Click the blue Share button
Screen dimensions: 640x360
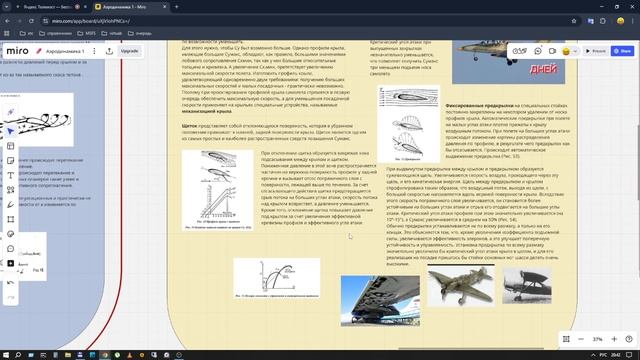[x=623, y=51]
